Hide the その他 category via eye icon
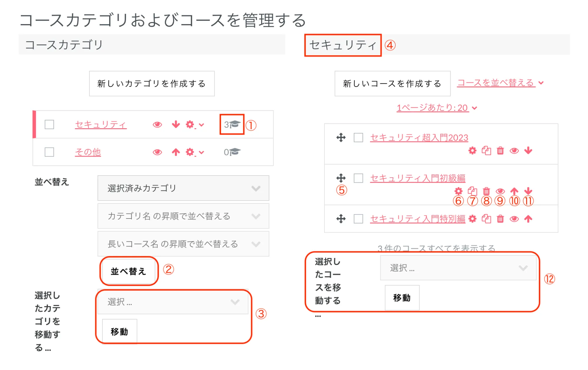588x370 pixels. coord(157,152)
